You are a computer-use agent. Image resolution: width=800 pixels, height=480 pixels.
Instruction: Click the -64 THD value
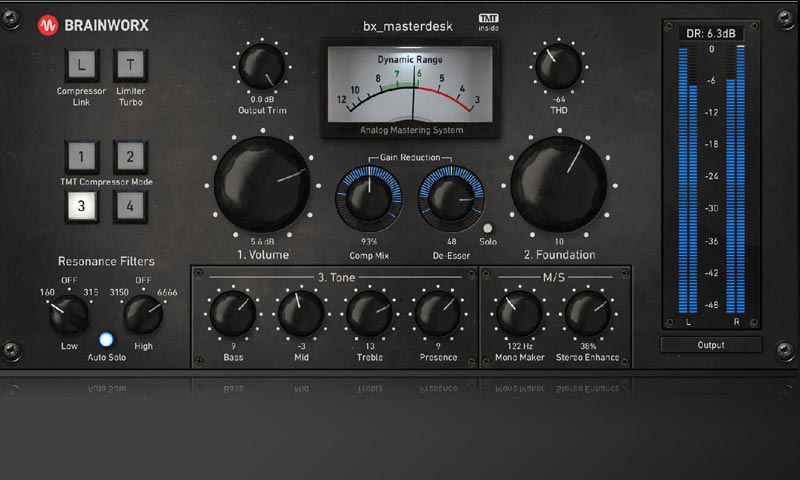tap(559, 99)
